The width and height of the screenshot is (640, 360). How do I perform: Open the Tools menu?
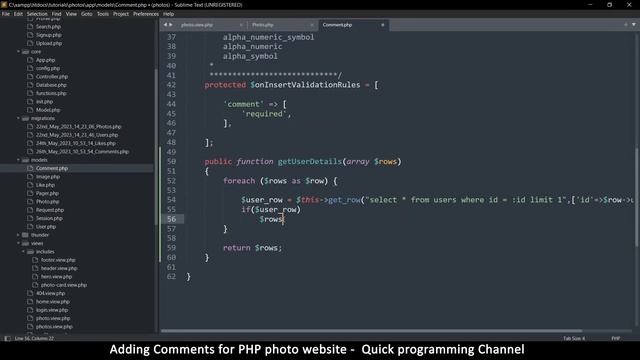point(102,14)
